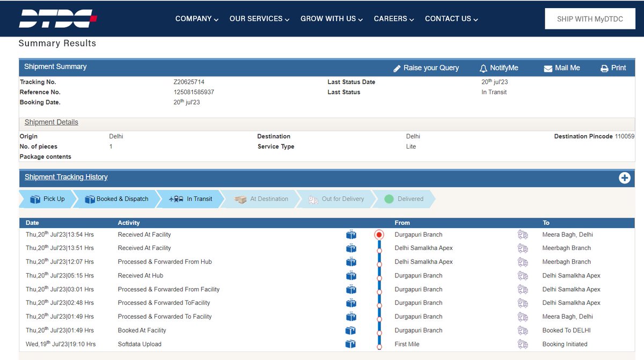Open the GROW WITH US menu
644x360 pixels.
tap(332, 19)
